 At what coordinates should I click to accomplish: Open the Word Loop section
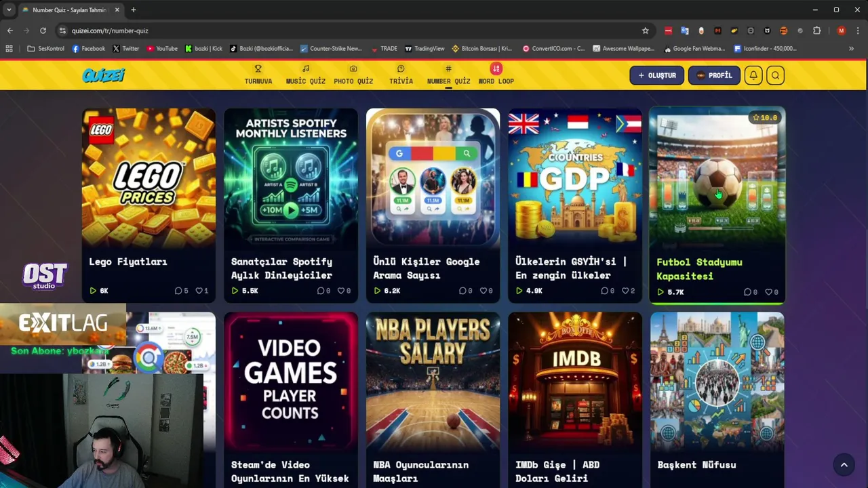tap(496, 75)
